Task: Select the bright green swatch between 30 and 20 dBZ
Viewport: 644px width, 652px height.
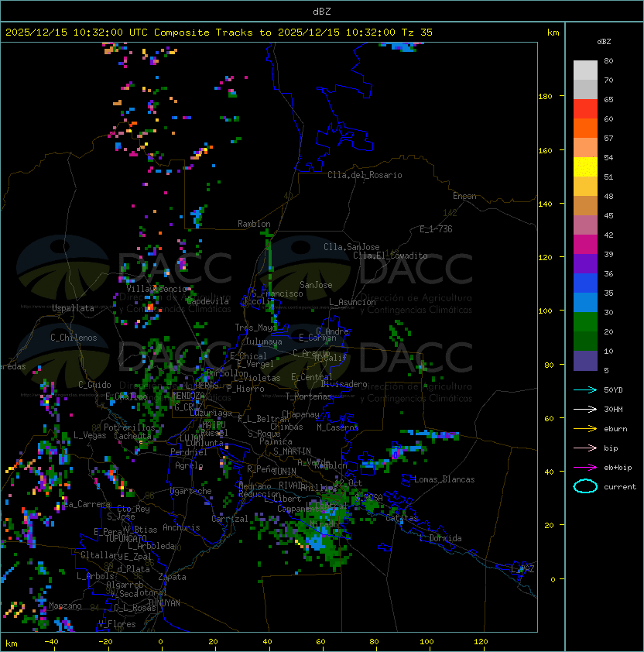Action: (x=585, y=322)
